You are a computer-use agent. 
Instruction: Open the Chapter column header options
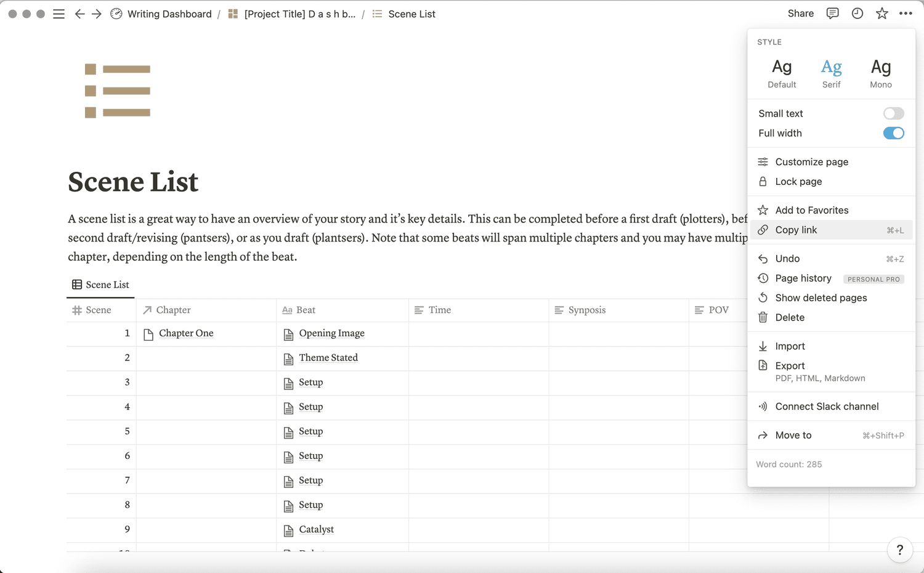pos(172,310)
